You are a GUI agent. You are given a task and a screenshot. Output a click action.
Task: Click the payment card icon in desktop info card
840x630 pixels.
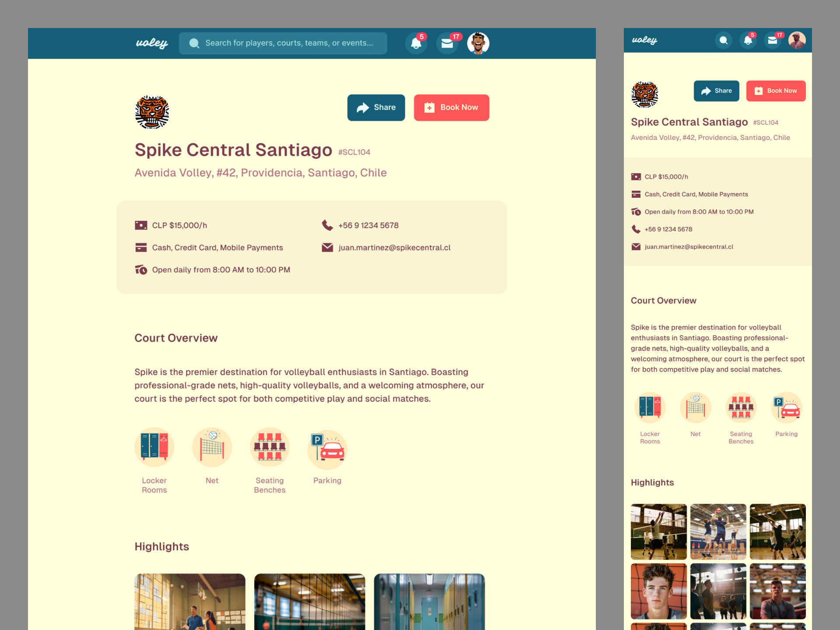click(x=141, y=248)
